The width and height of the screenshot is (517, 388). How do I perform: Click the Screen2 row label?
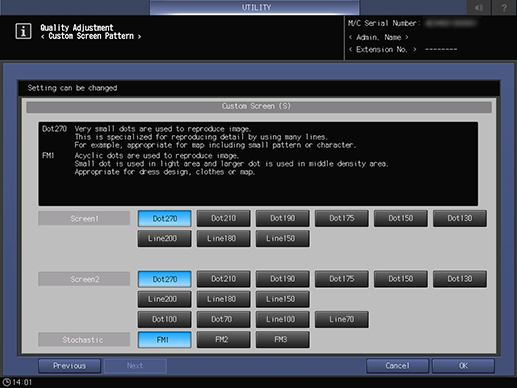[x=84, y=279]
